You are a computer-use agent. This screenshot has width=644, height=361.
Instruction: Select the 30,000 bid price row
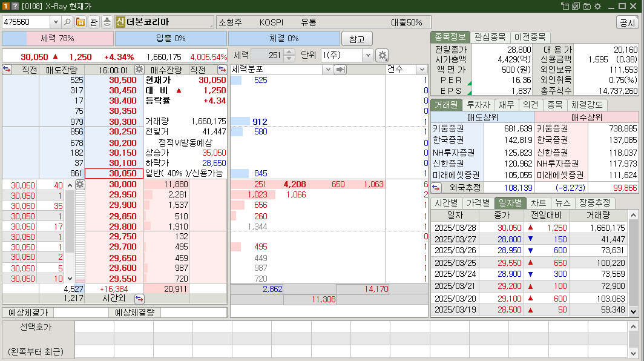[114, 184]
